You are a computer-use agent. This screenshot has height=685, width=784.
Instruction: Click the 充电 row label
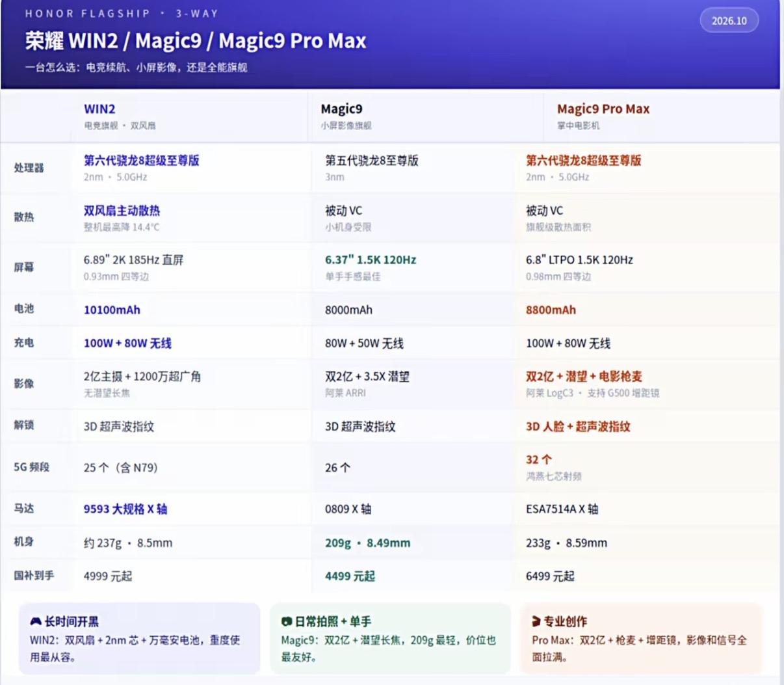24,343
